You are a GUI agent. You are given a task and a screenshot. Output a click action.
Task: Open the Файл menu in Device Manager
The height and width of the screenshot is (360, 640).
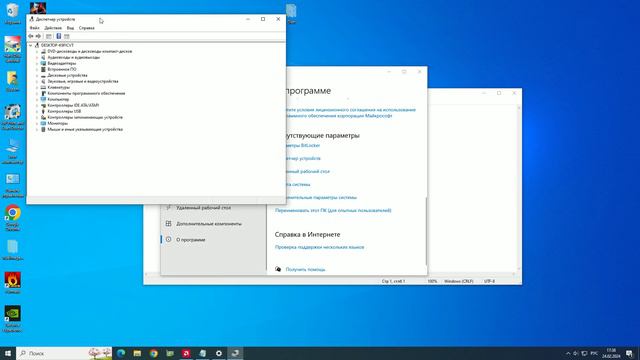coord(35,28)
